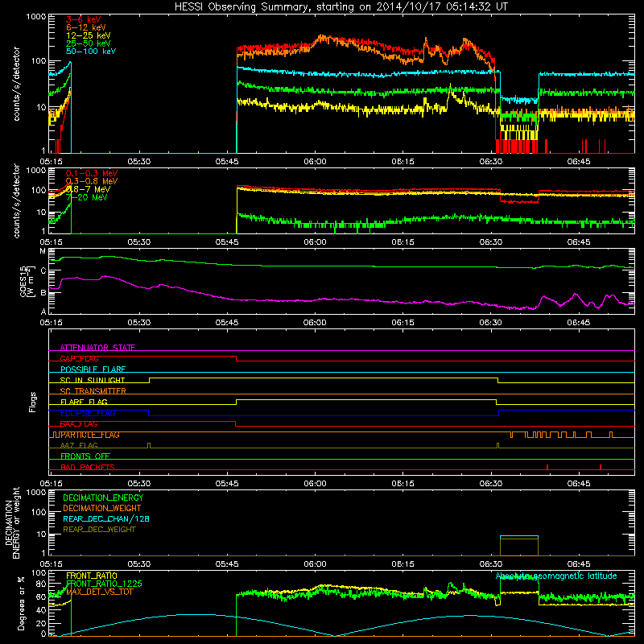Viewport: 644px width, 644px height.
Task: Click the red 3-6 keV legend label
Action: coord(83,19)
